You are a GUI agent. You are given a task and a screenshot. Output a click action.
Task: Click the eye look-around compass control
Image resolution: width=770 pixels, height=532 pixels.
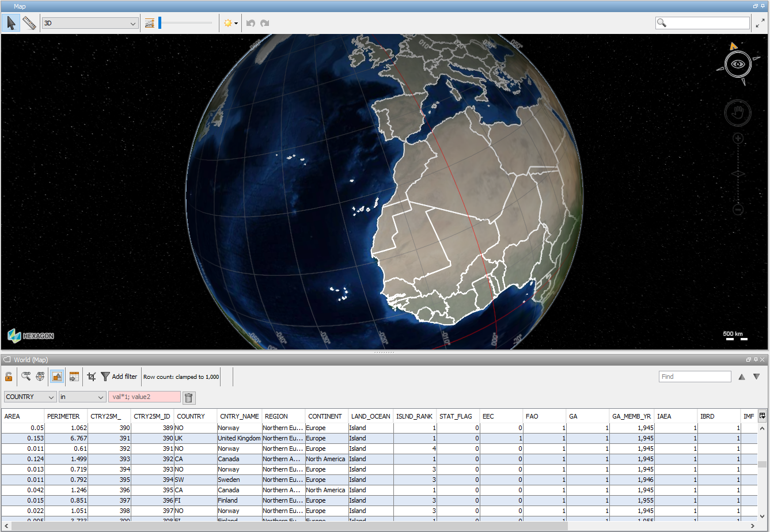(x=738, y=64)
